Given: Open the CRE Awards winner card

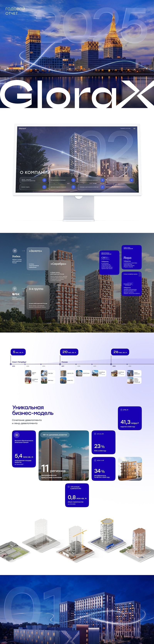Looking at the screenshot, I should coord(109,263).
